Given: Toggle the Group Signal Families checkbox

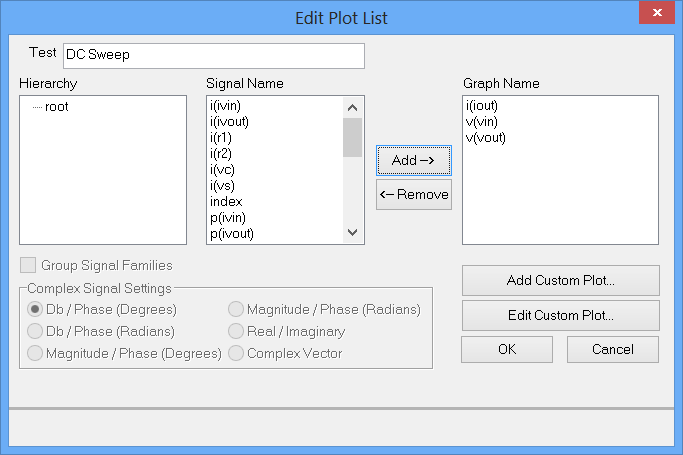Looking at the screenshot, I should tap(28, 266).
